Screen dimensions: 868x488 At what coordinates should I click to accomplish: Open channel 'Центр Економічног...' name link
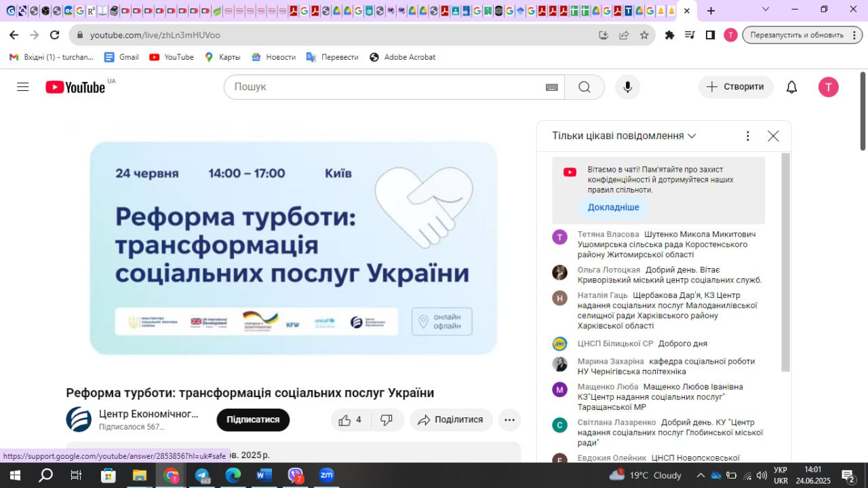149,413
